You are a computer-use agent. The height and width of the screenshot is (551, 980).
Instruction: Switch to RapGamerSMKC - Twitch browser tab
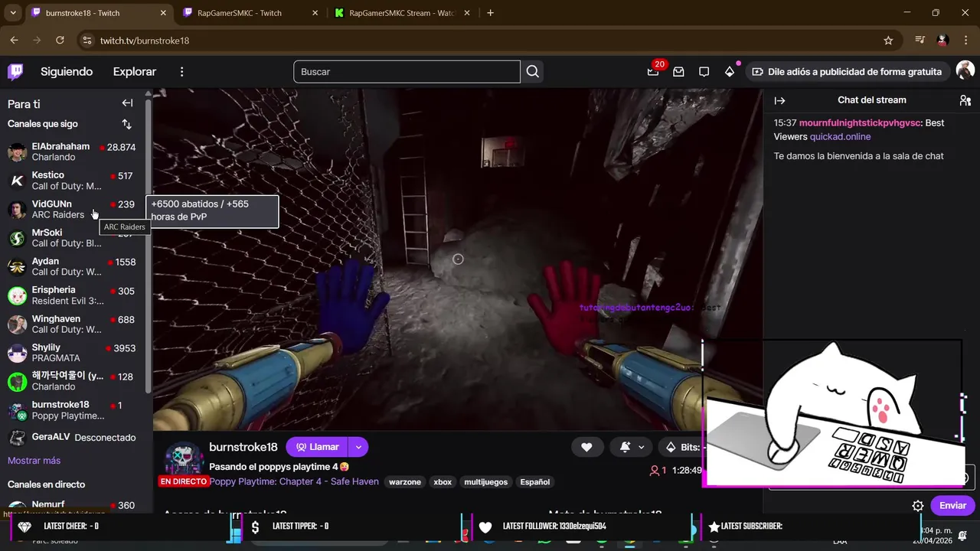[250, 13]
